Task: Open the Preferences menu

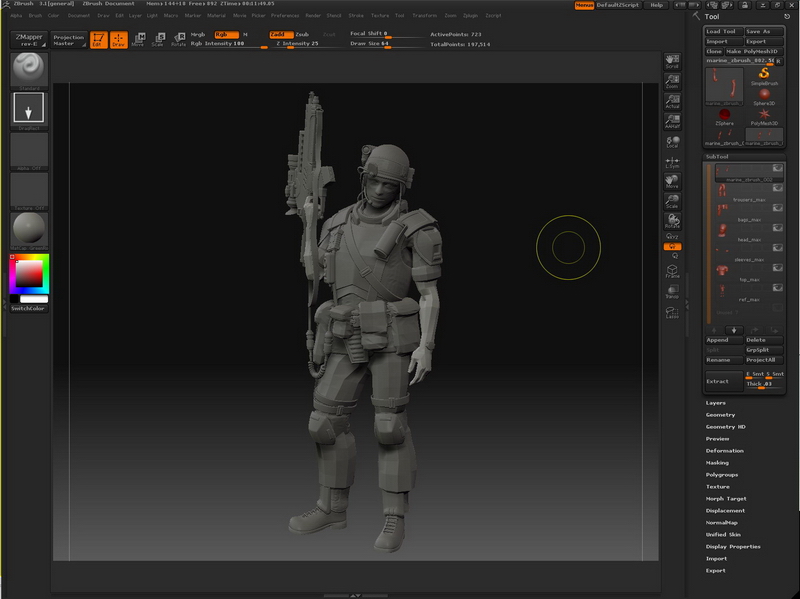Action: pos(285,15)
